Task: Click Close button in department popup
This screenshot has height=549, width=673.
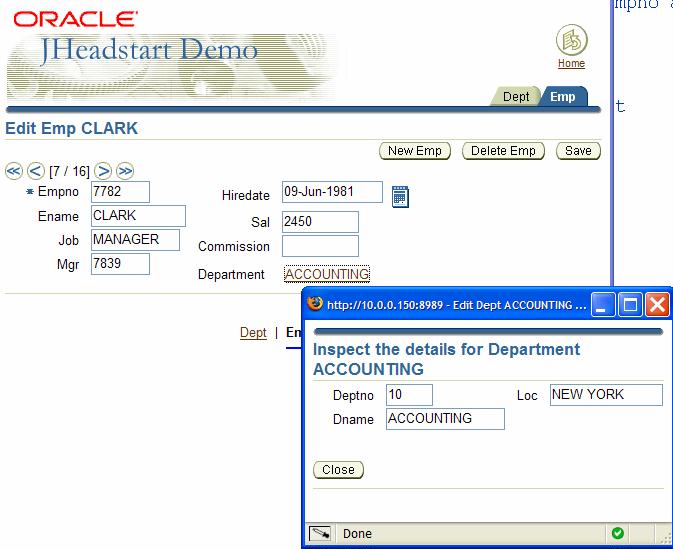Action: click(338, 469)
